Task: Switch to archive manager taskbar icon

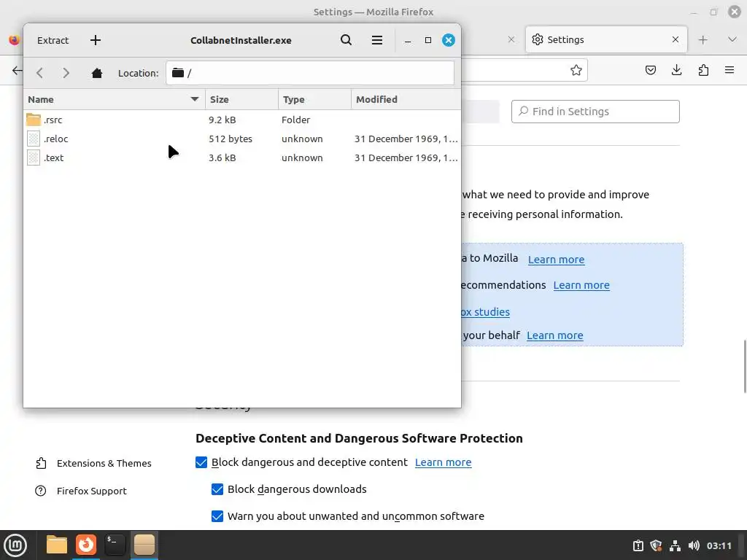Action: coord(144,545)
